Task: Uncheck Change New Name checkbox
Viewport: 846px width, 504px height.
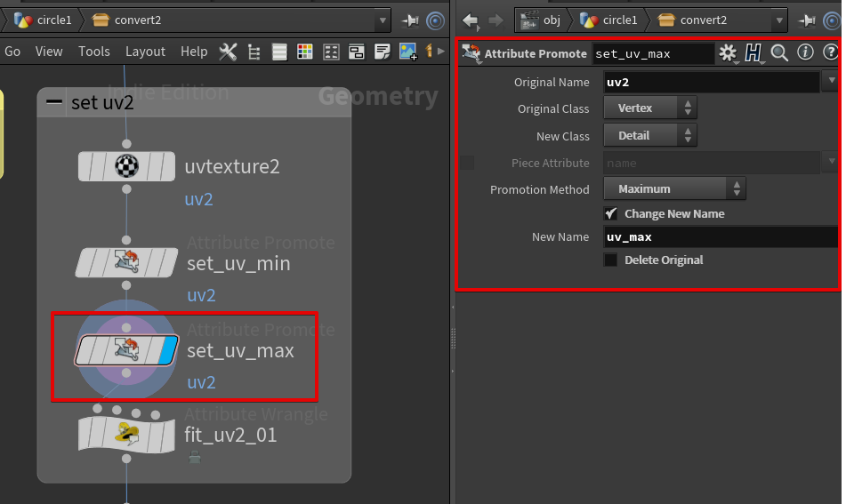Action: click(x=610, y=213)
